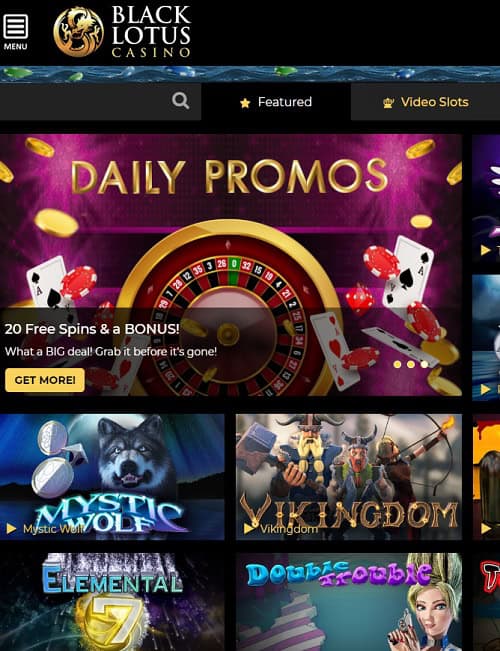Open the Vikingdom game thumbnail
Image resolution: width=500 pixels, height=651 pixels.
[x=349, y=477]
